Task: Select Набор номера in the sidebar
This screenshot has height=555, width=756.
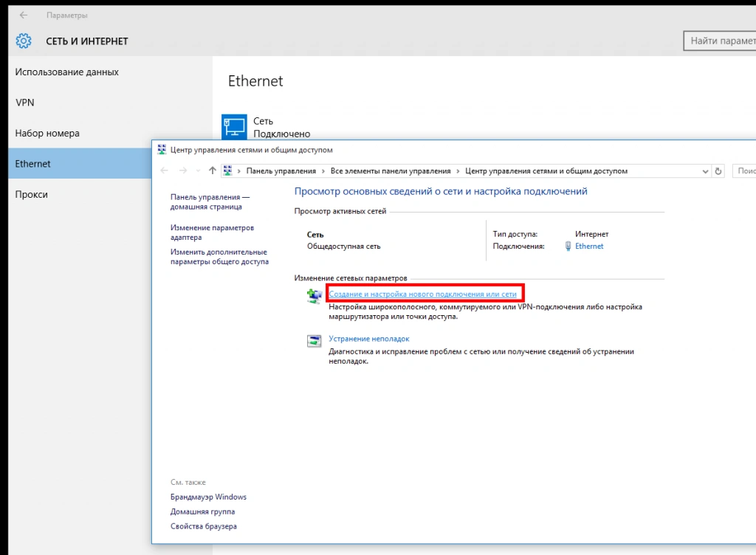Action: [47, 134]
